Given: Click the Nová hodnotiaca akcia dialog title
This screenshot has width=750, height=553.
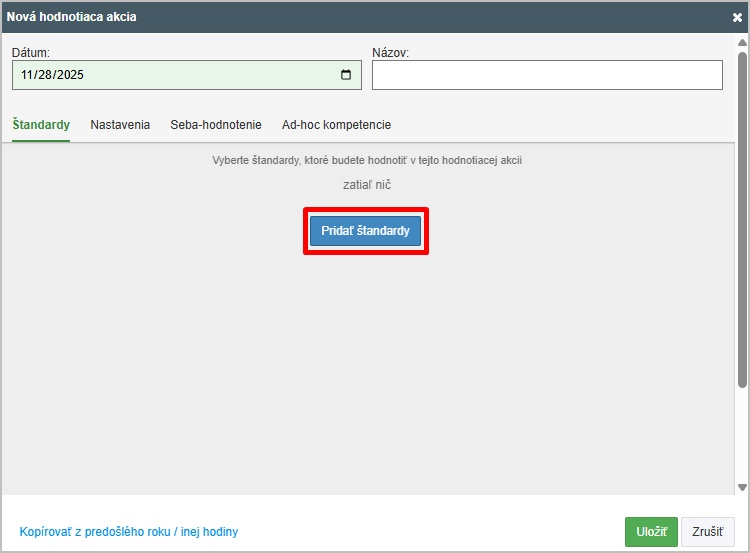Looking at the screenshot, I should pos(72,17).
